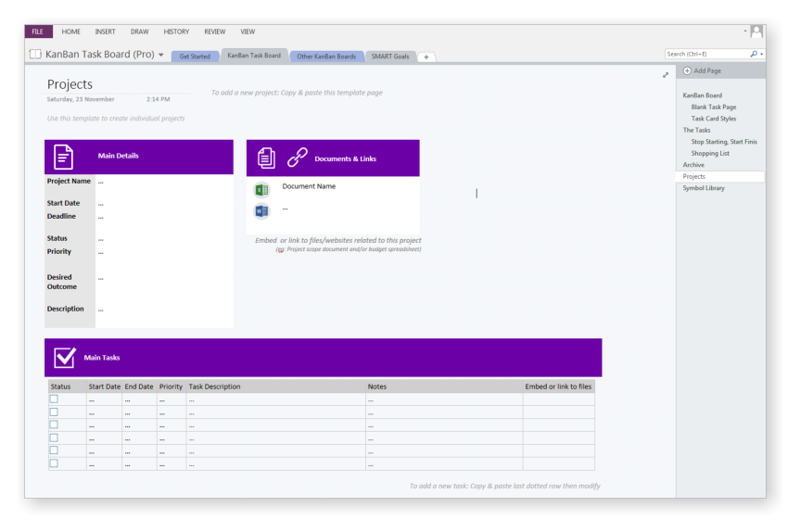Check the last task row checkbox

click(54, 463)
